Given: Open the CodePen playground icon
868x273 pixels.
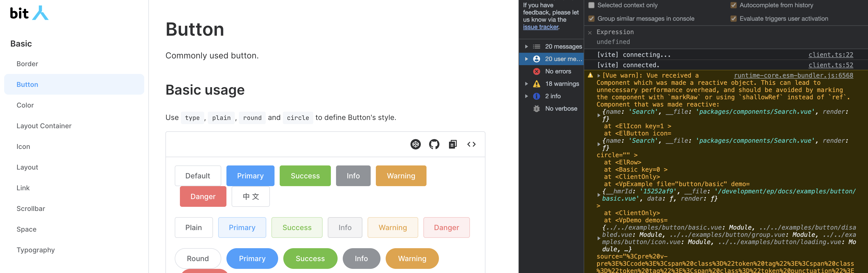Looking at the screenshot, I should (415, 144).
